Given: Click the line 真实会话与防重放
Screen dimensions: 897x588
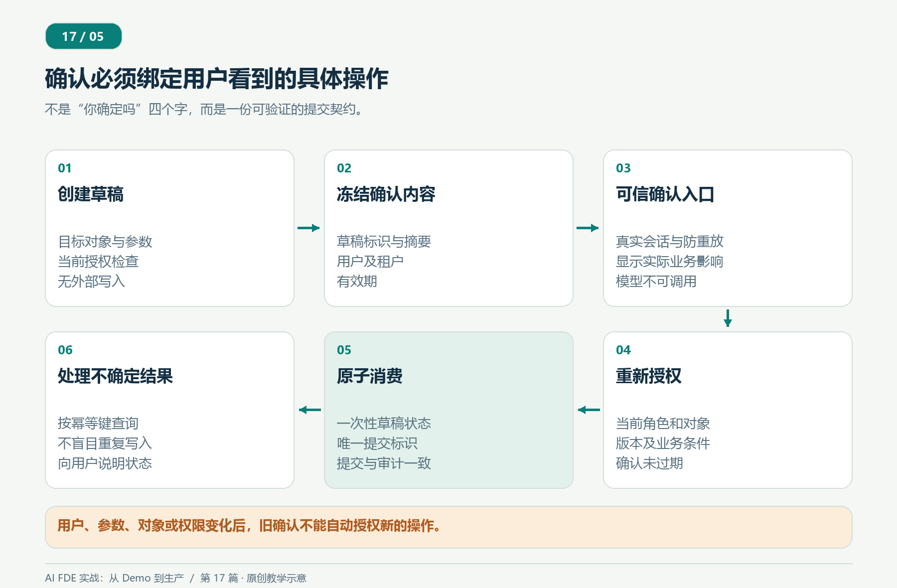Looking at the screenshot, I should 669,242.
